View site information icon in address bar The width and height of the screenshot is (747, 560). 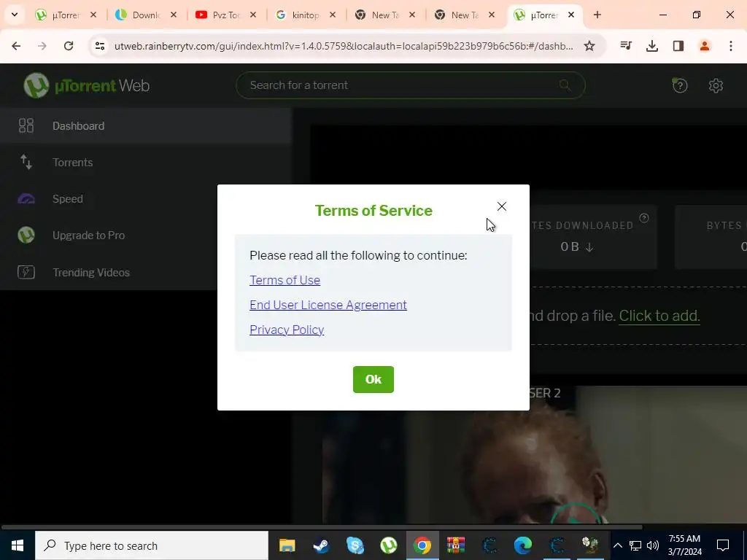tap(99, 46)
